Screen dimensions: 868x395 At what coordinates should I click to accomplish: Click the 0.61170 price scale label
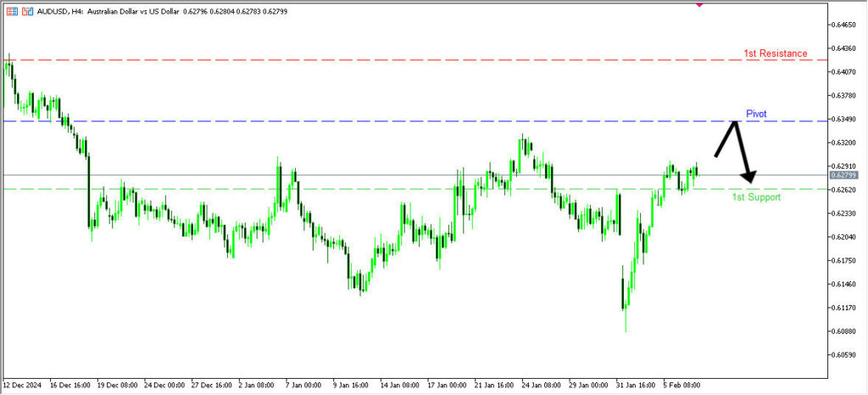tap(845, 308)
